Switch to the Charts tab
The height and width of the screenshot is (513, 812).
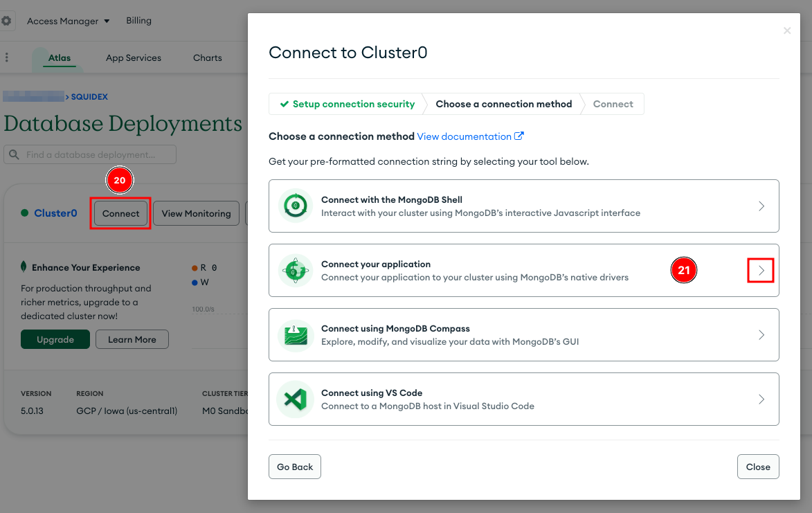coord(208,58)
